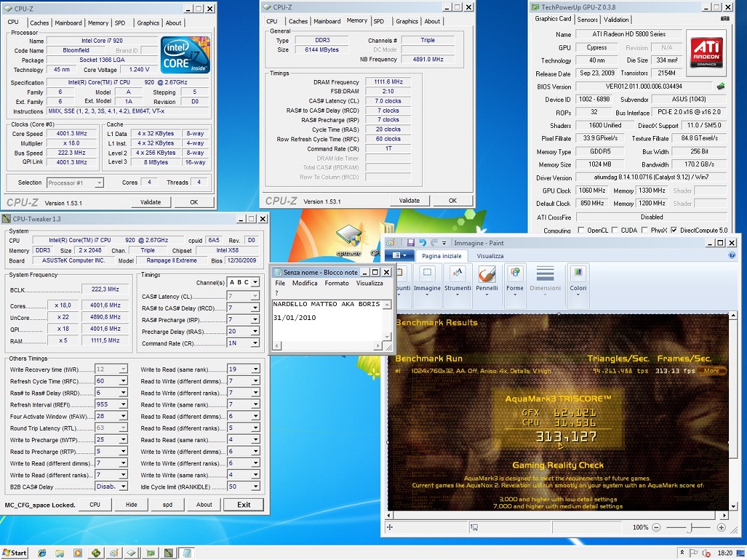
Task: Expand the Refresh Cycle Time (tRFC) dropdown in CPU-Tweaker
Action: pos(123,381)
